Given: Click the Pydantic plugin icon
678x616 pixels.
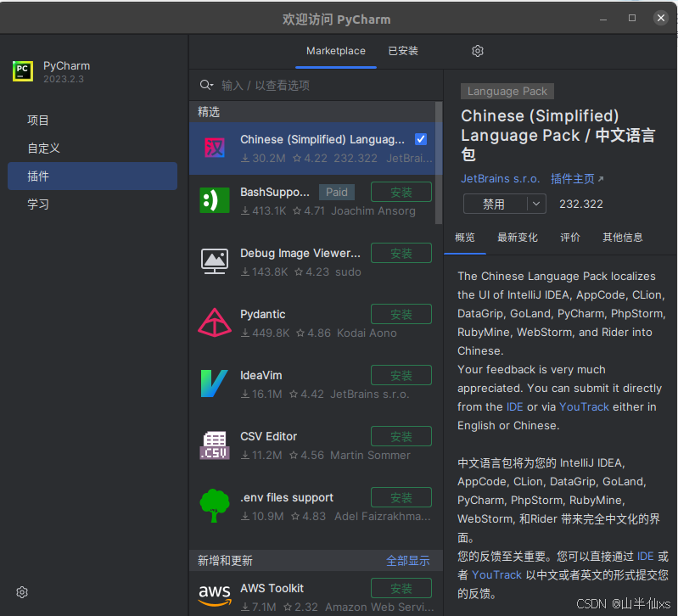Looking at the screenshot, I should pos(215,322).
